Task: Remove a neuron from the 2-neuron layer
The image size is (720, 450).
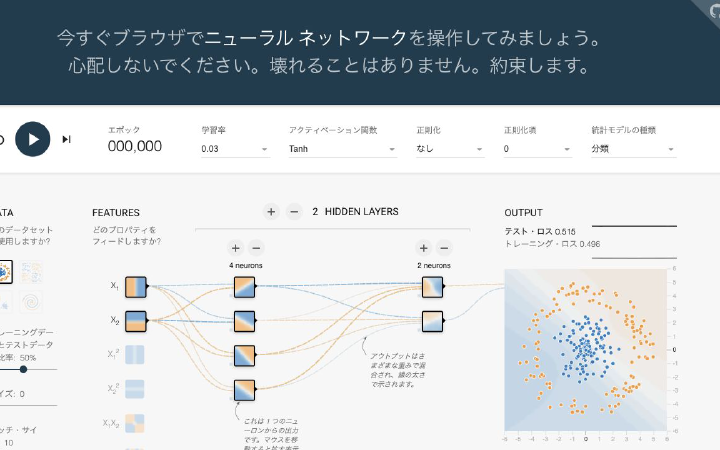Action: point(444,248)
